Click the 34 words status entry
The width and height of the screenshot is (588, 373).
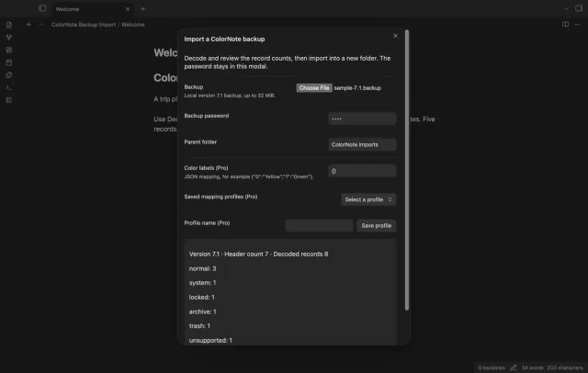click(532, 367)
